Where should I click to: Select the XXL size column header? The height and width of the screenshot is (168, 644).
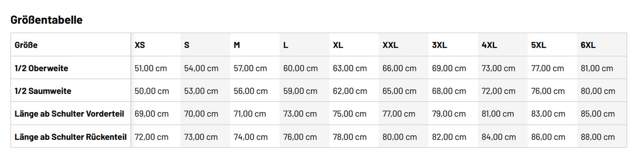(x=390, y=45)
